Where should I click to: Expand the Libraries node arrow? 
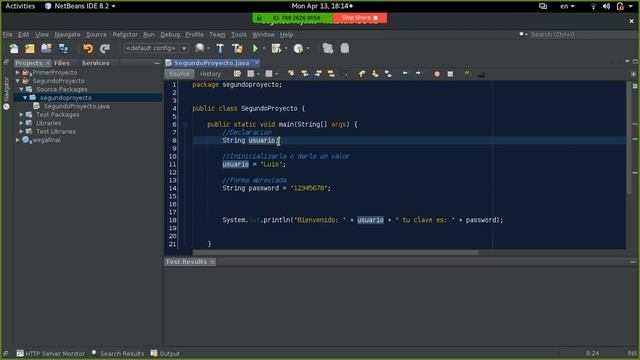(22, 123)
